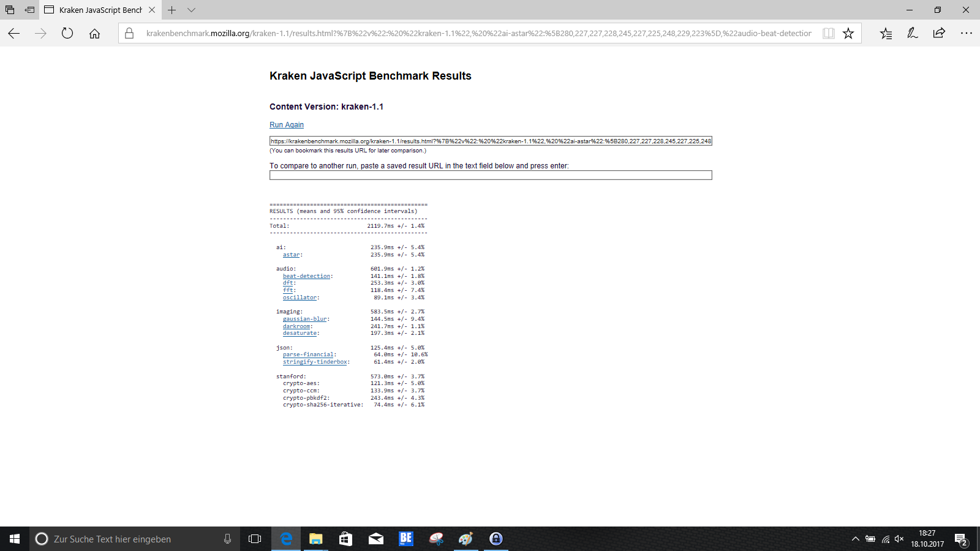
Task: Go forward in browser history
Action: pos(41,34)
